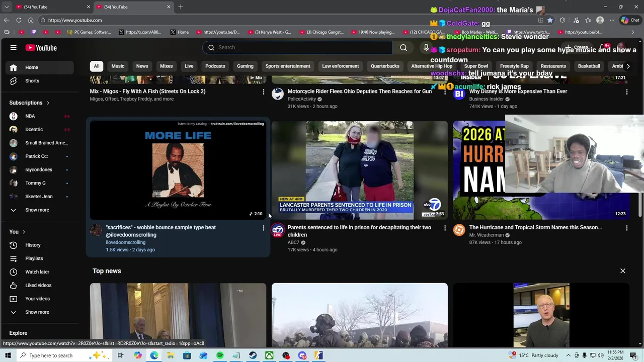The height and width of the screenshot is (362, 644).
Task: Select the Quarterbacks filter chip
Action: [x=385, y=66]
